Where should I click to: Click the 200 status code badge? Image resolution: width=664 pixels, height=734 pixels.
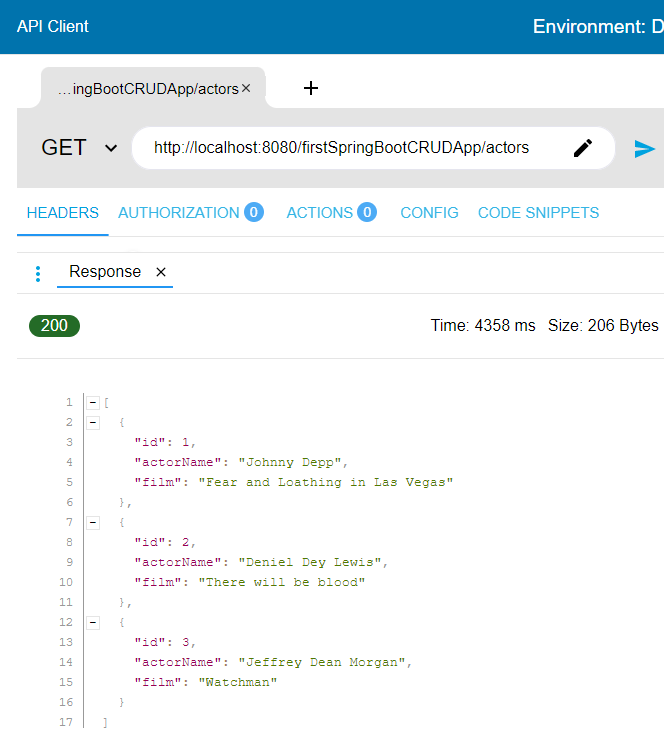point(54,326)
